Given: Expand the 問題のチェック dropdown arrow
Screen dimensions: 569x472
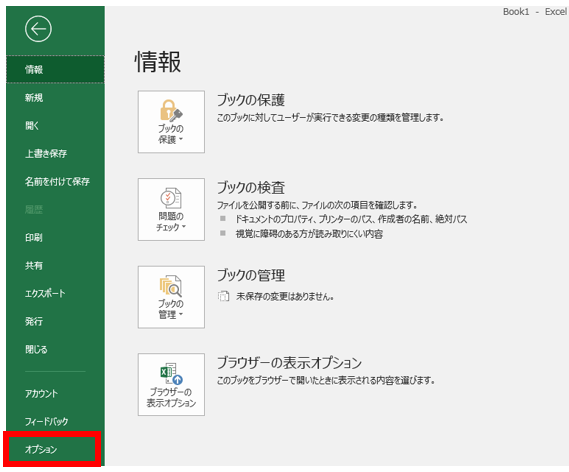Looking at the screenshot, I should click(184, 226).
